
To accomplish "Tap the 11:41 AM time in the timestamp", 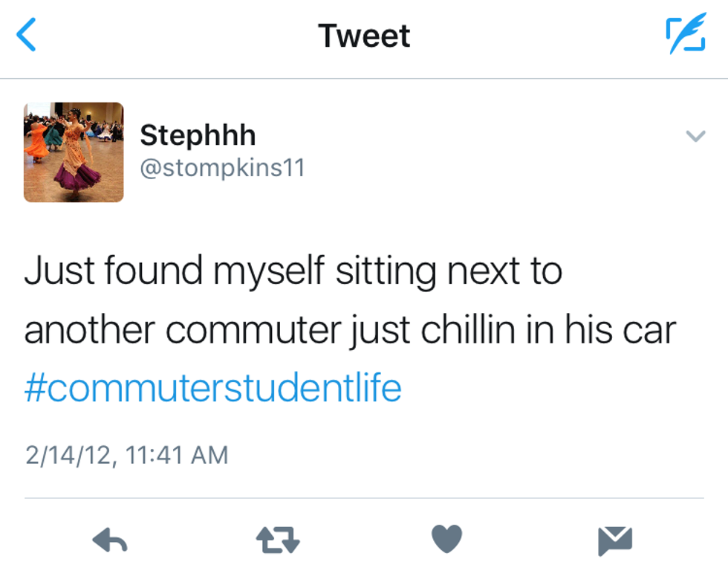I will click(176, 455).
